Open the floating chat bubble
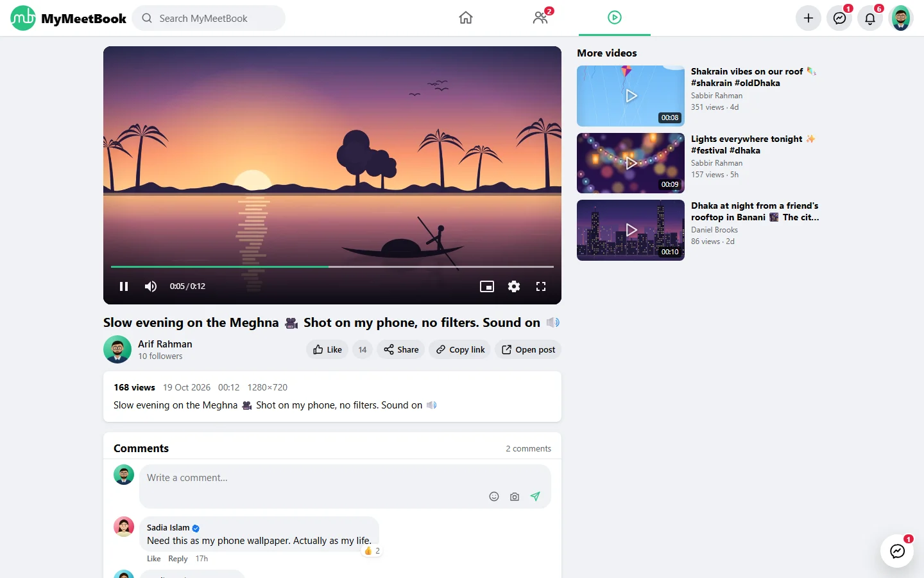The width and height of the screenshot is (924, 578). [x=897, y=551]
